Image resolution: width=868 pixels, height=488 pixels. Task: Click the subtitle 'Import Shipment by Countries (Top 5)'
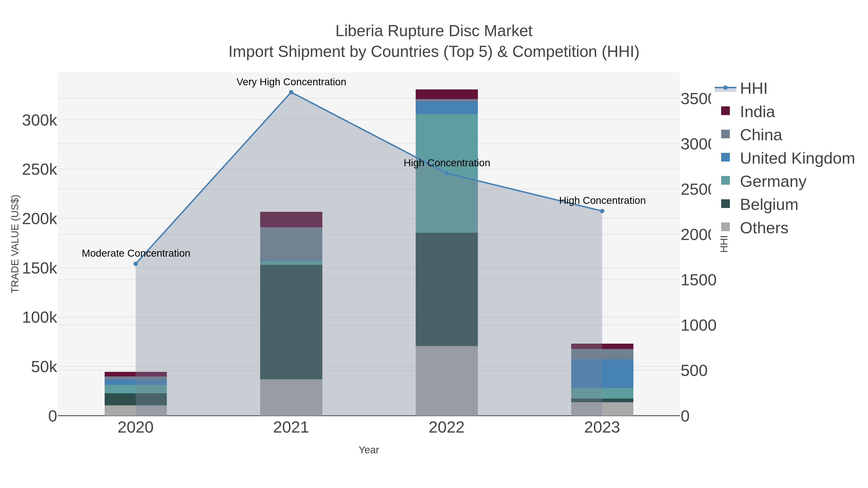pos(360,52)
